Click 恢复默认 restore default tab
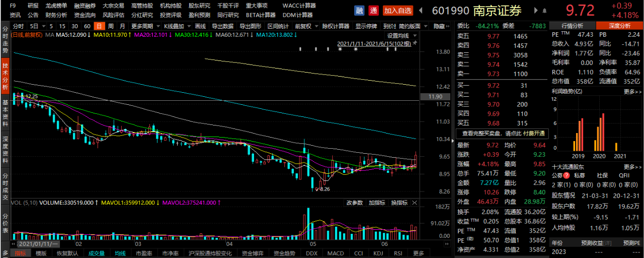The image size is (644, 258). point(66,253)
